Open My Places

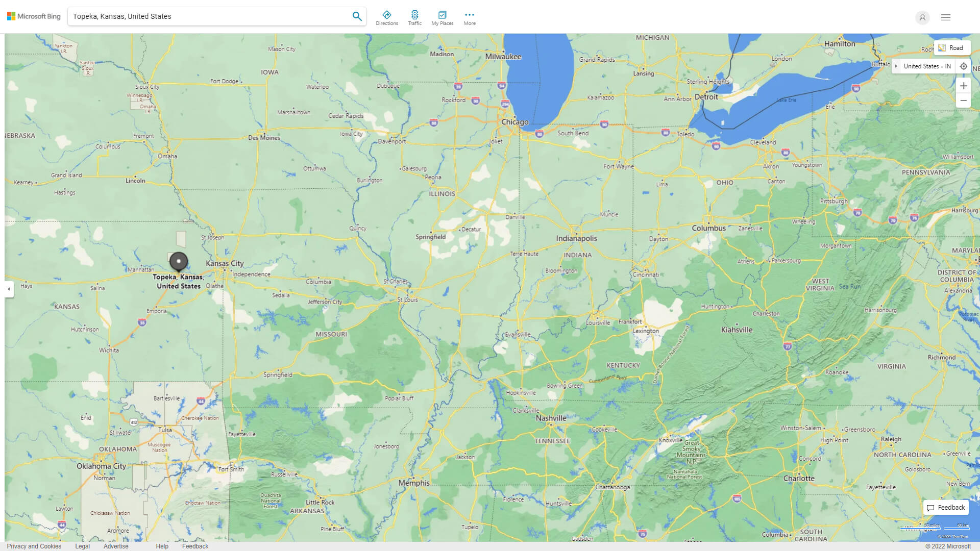click(x=442, y=17)
